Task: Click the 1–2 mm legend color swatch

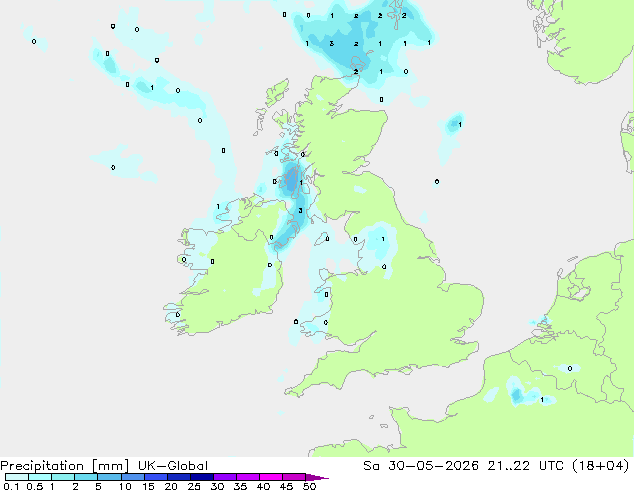Action: (x=63, y=477)
